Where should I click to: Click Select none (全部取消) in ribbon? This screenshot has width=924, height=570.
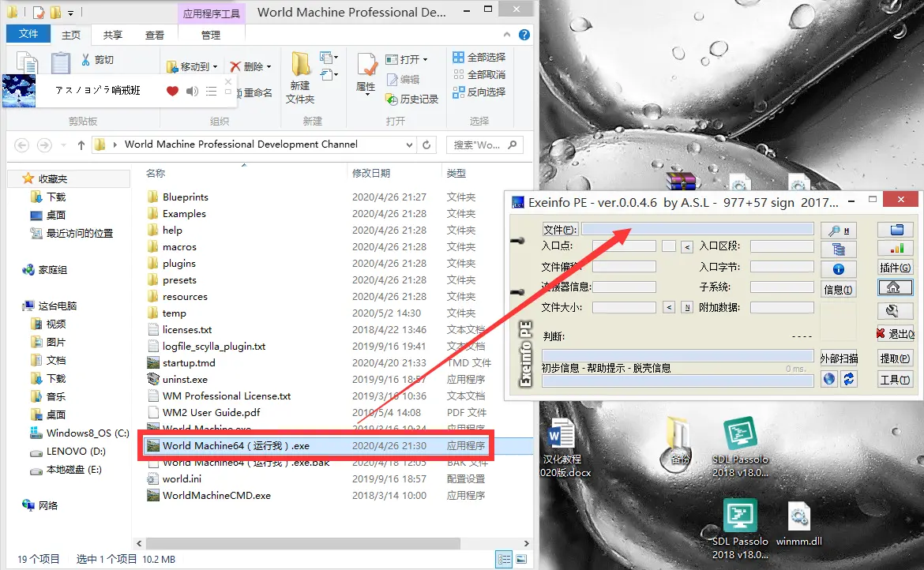pos(479,75)
